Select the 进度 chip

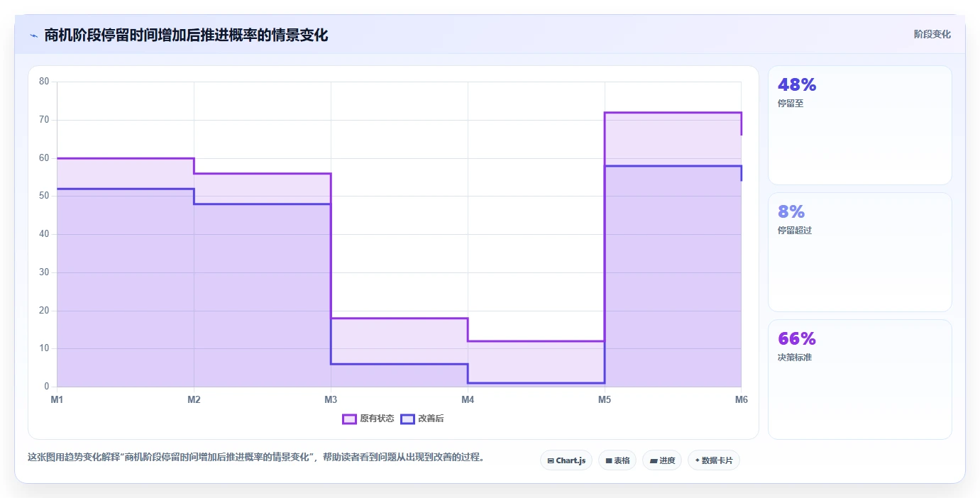[662, 460]
